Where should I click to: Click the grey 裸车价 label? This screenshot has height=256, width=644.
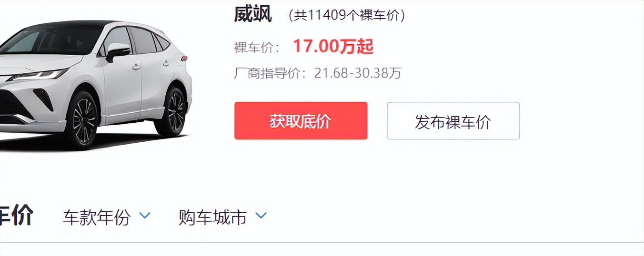pos(257,47)
